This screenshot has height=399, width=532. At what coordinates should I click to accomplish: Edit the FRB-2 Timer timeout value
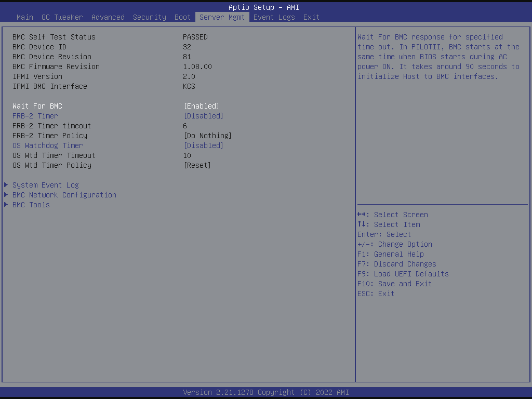tap(185, 126)
